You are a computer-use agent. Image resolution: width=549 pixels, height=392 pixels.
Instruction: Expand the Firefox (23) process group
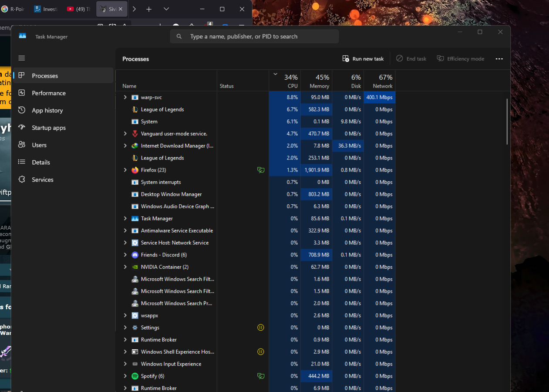click(125, 170)
